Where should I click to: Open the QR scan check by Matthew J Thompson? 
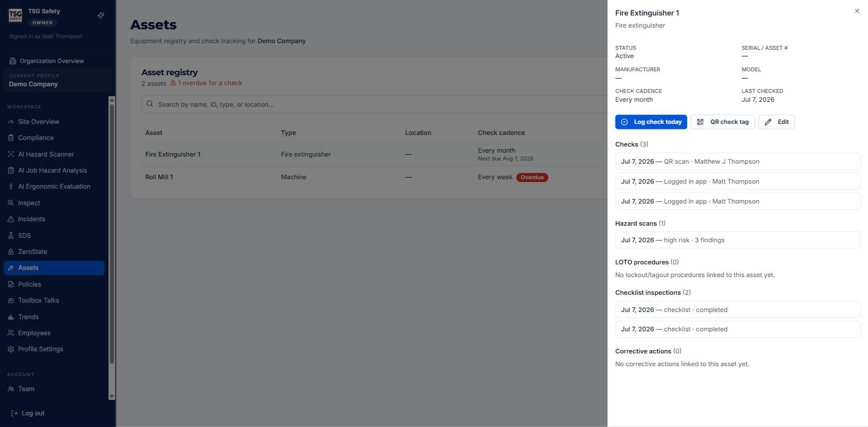point(737,162)
